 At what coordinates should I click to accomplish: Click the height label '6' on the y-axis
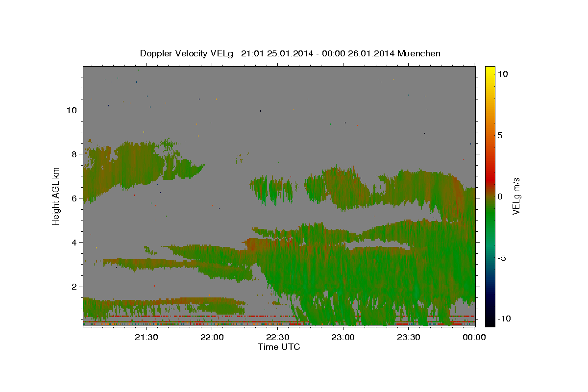point(74,198)
